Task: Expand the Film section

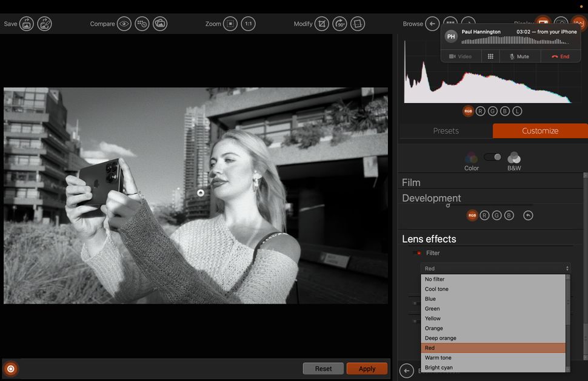Action: pyautogui.click(x=411, y=183)
